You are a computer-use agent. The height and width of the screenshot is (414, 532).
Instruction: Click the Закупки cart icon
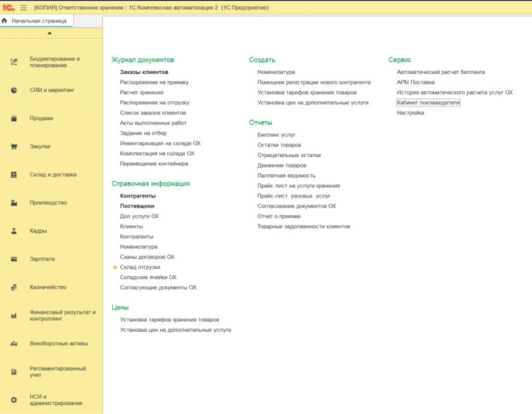pyautogui.click(x=14, y=147)
